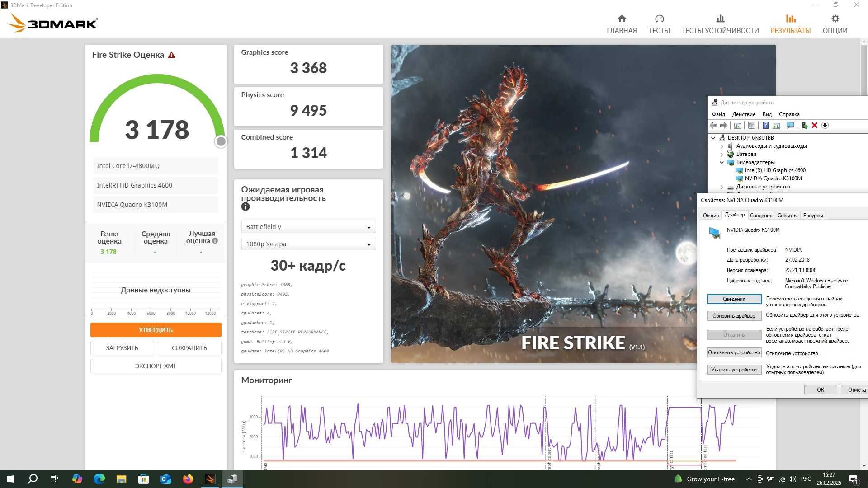Click the ЭКСПОРТ XML button
The width and height of the screenshot is (868, 488).
click(156, 366)
